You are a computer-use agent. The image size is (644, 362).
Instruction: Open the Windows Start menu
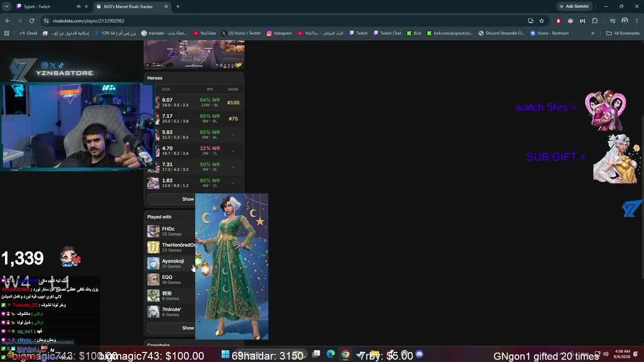pos(225,354)
